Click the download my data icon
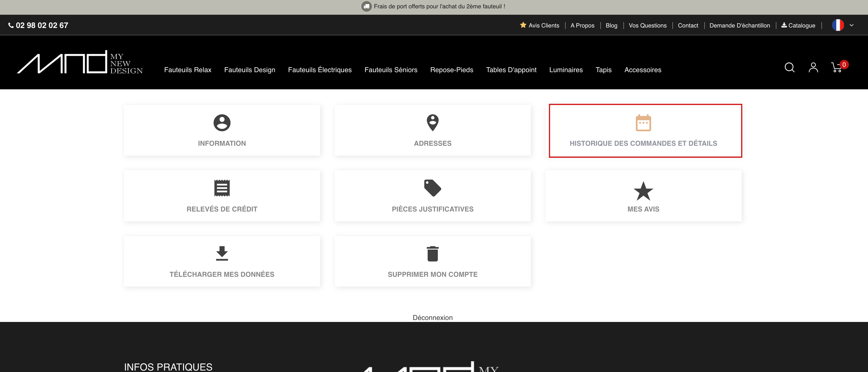The width and height of the screenshot is (868, 372). 222,254
